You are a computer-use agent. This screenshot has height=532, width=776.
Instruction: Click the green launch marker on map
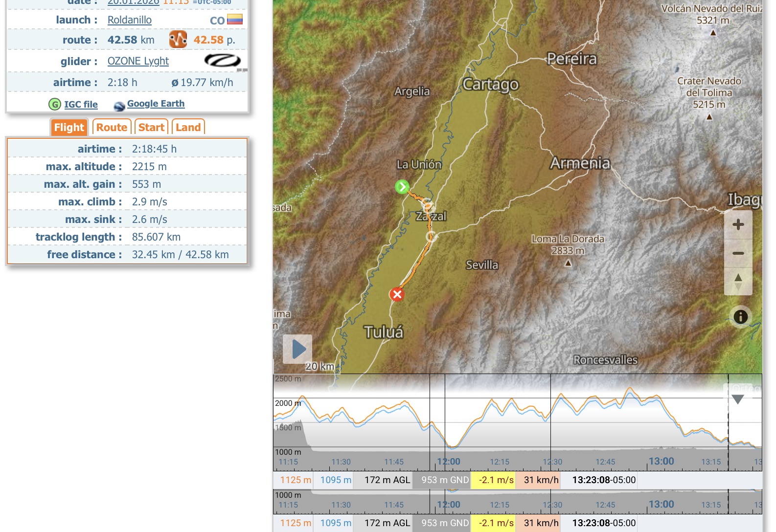point(402,186)
